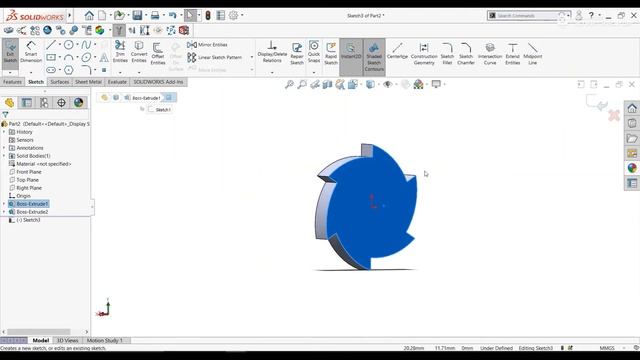Screen dimensions: 640x360
Task: Click Convert Entities tool
Action: pyautogui.click(x=139, y=51)
